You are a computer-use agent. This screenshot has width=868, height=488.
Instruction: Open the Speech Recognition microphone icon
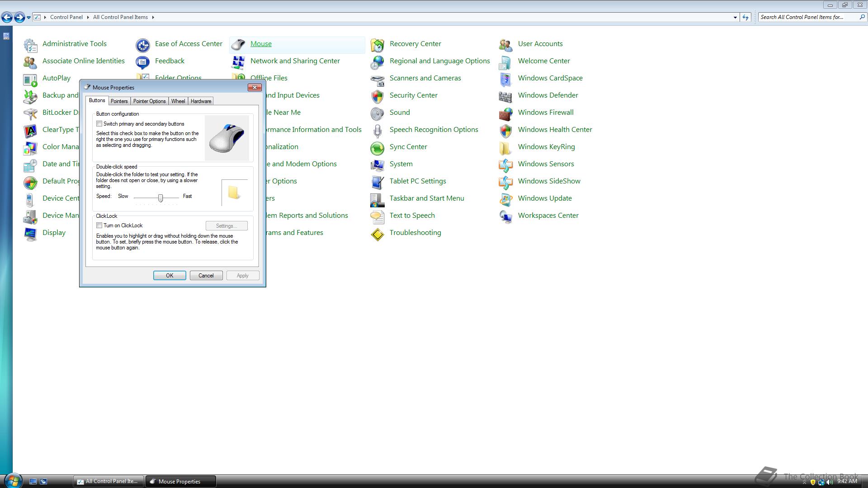(377, 130)
